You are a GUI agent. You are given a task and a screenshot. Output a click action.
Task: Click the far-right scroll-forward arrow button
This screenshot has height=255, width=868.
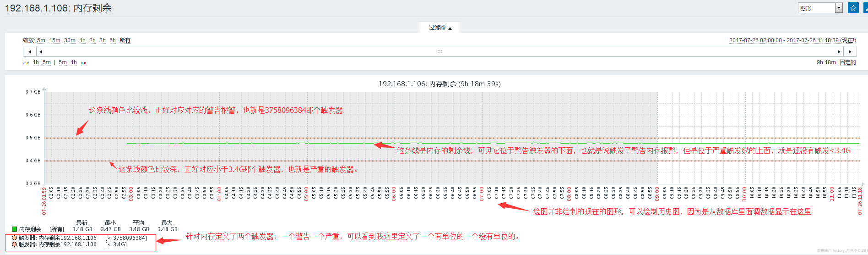(x=850, y=51)
